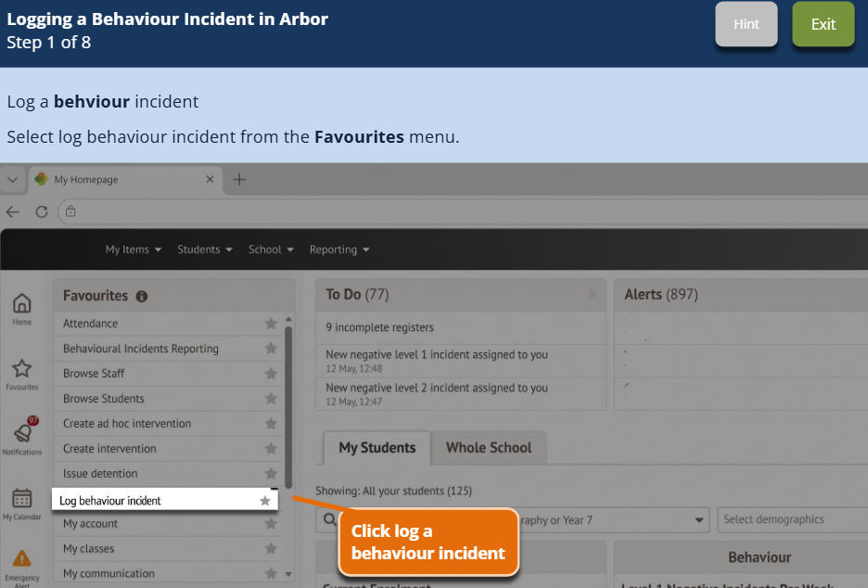Screen dimensions: 868x588
Task: Select the My Students tab
Action: (377, 447)
